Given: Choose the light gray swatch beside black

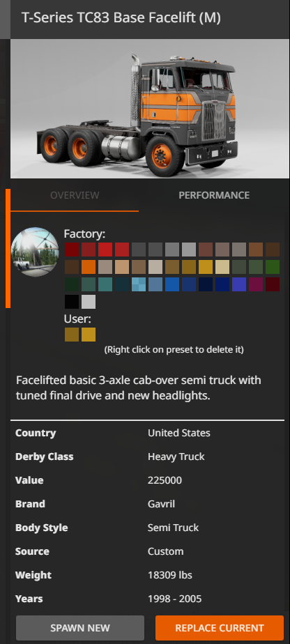Looking at the screenshot, I should pos(89,302).
